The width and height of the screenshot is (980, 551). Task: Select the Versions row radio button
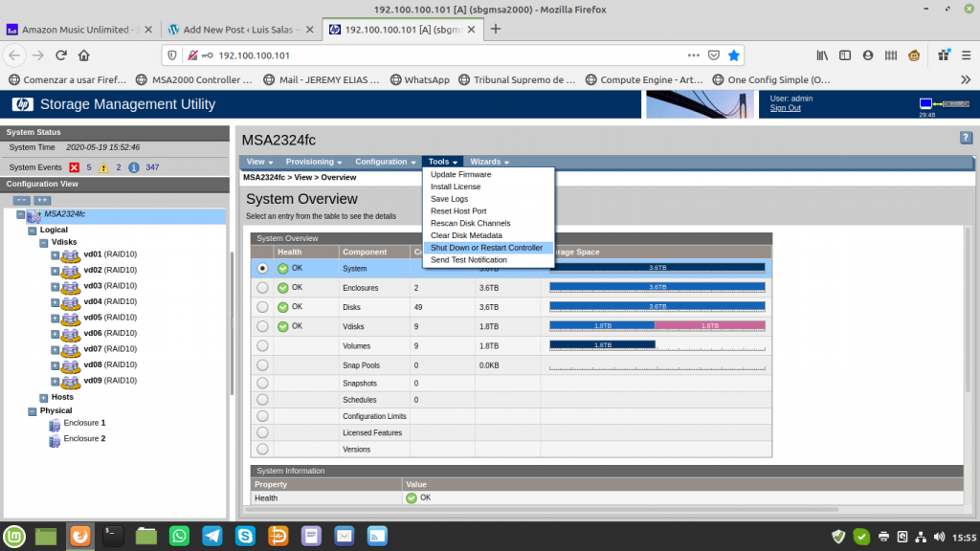click(x=262, y=449)
